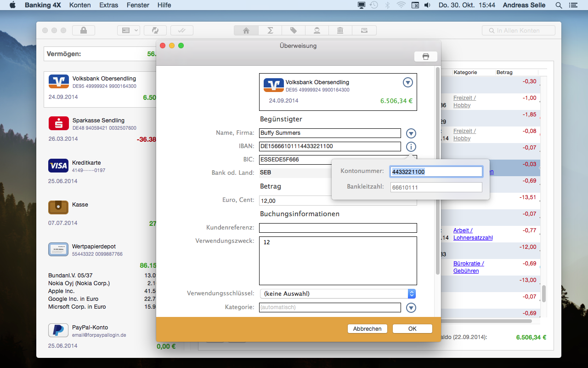Click the Bankleitzahl field in popover
The height and width of the screenshot is (368, 588).
(x=436, y=187)
